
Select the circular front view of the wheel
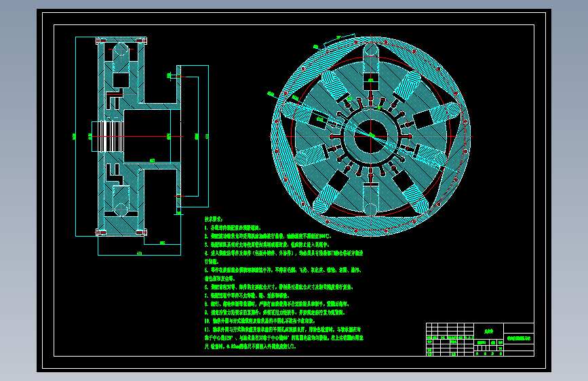pos(371,136)
